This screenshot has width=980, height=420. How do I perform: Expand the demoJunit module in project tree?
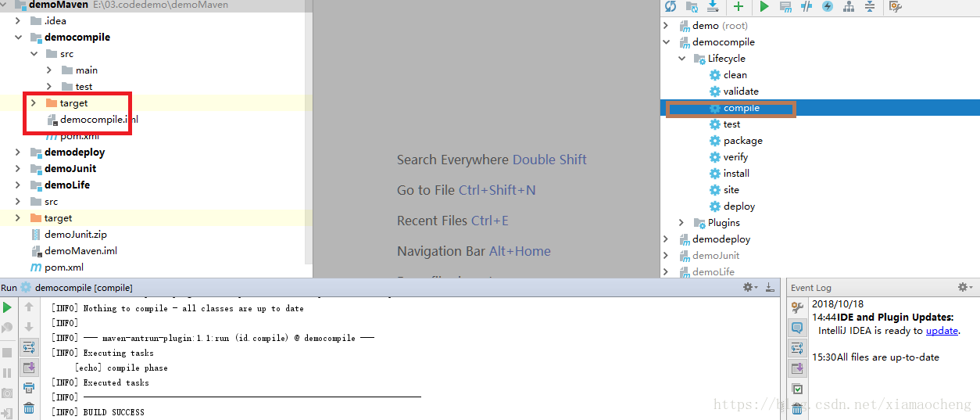click(x=18, y=169)
